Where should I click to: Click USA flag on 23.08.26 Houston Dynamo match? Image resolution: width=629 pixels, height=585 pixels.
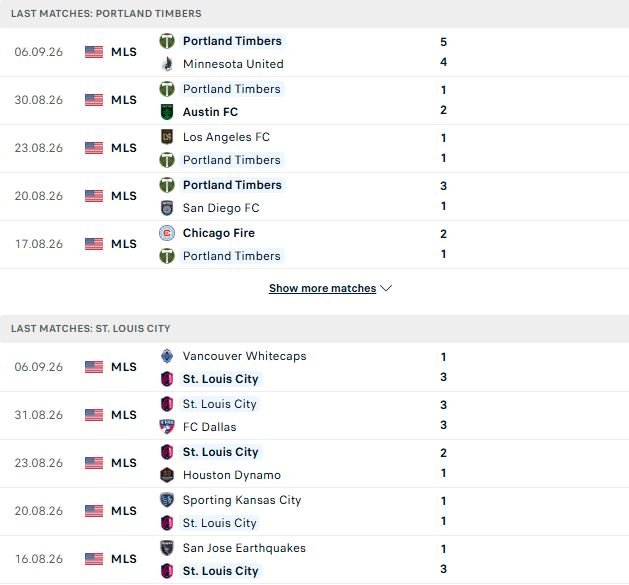coord(94,463)
